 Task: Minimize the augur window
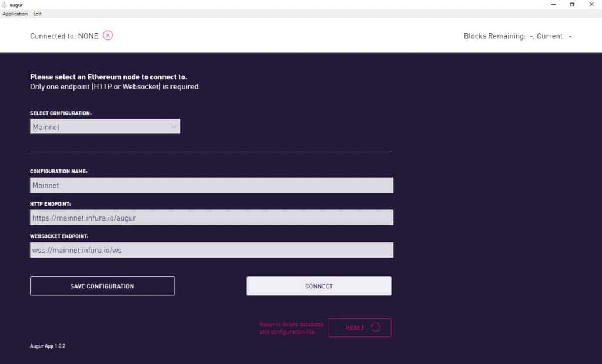pos(553,5)
